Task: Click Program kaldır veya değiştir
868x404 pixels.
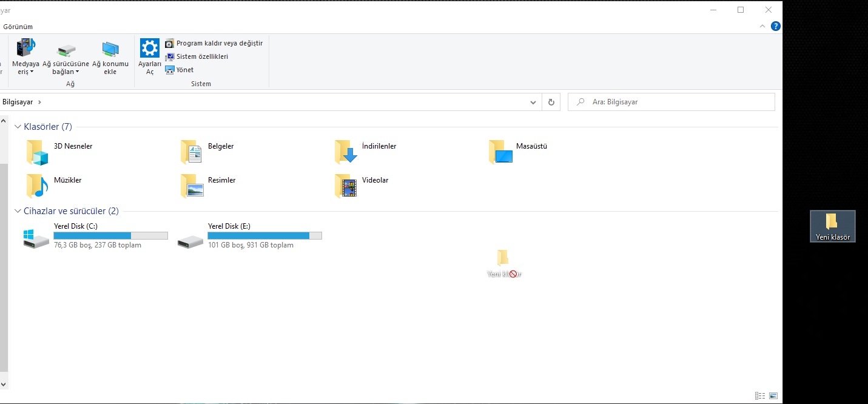Action: [214, 43]
